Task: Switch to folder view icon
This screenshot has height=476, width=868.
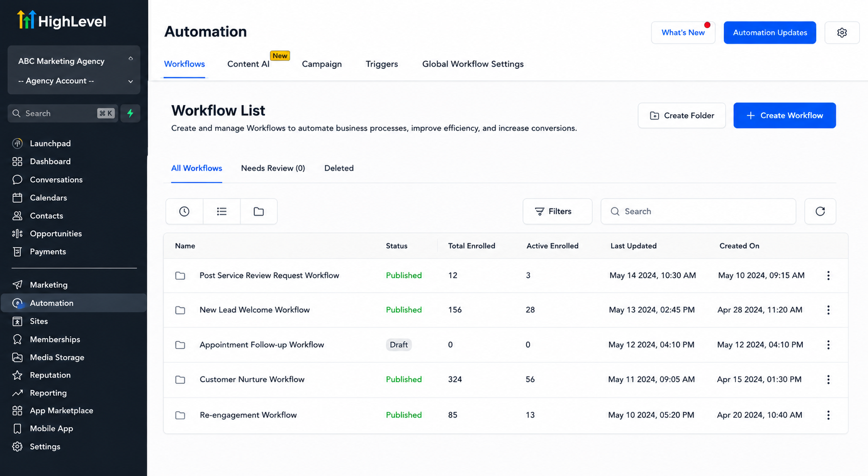Action: click(259, 211)
